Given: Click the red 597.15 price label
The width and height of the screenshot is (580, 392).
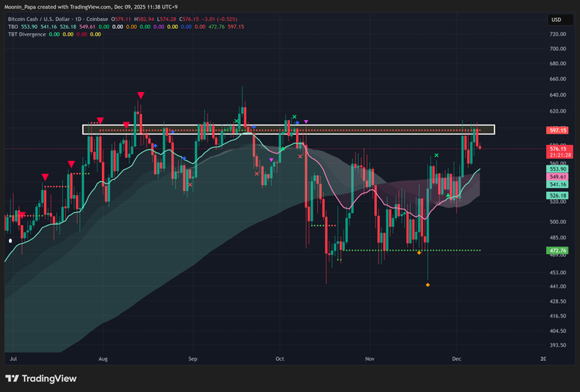Looking at the screenshot, I should tap(558, 130).
